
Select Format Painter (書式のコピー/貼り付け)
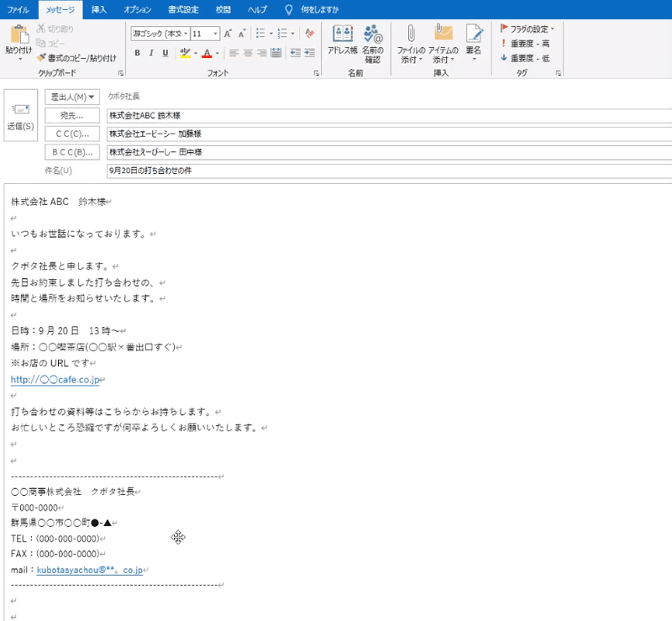[x=76, y=57]
